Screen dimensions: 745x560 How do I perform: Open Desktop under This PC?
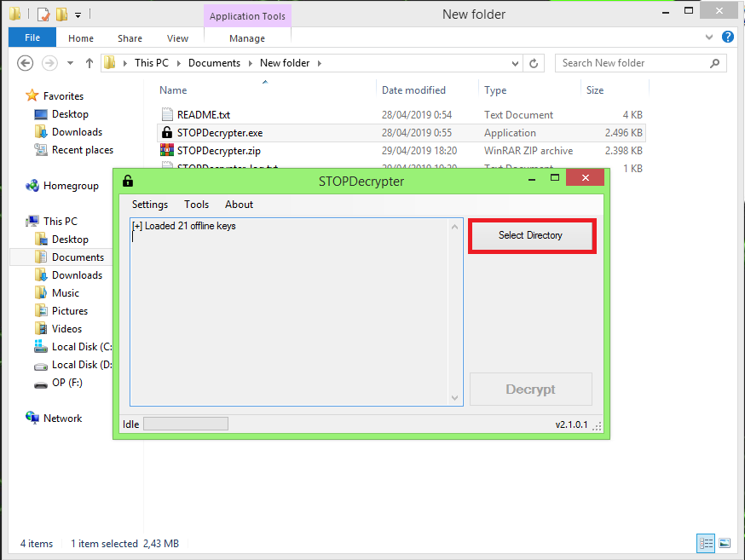coord(70,240)
